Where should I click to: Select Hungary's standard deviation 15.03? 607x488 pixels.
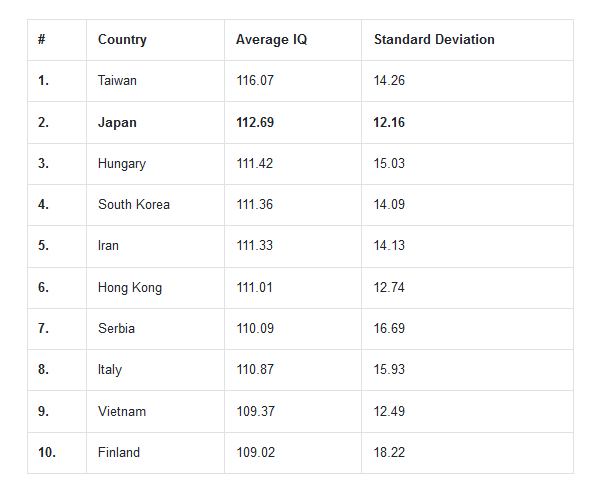(x=389, y=163)
